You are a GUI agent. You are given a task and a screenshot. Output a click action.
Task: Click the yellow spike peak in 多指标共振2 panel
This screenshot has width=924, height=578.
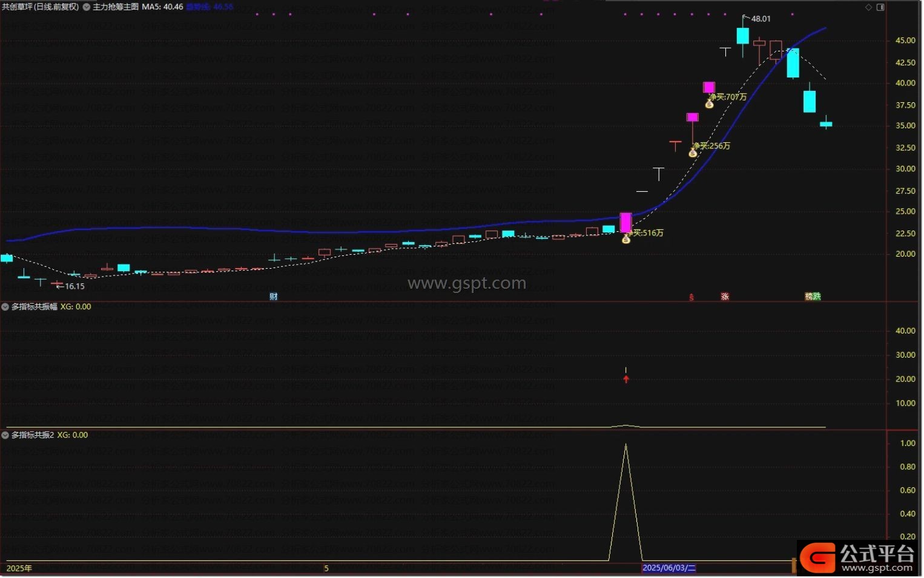tap(627, 445)
